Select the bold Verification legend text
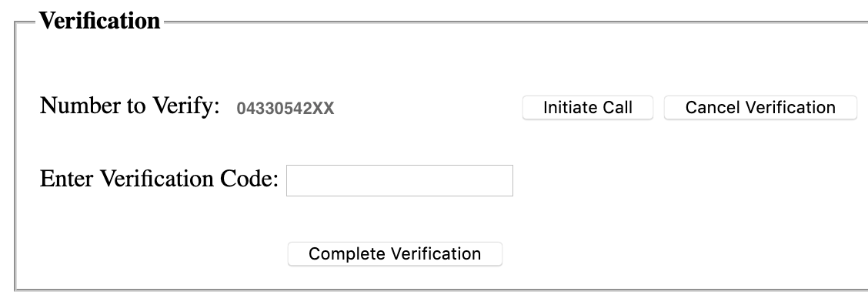Viewport: 868px width, 305px height. coord(99,21)
